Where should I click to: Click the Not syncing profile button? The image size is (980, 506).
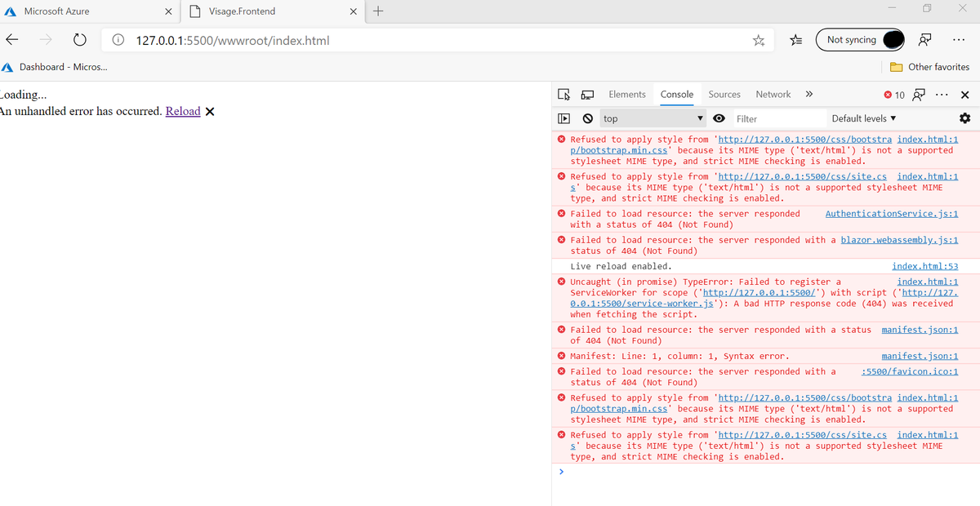click(861, 40)
